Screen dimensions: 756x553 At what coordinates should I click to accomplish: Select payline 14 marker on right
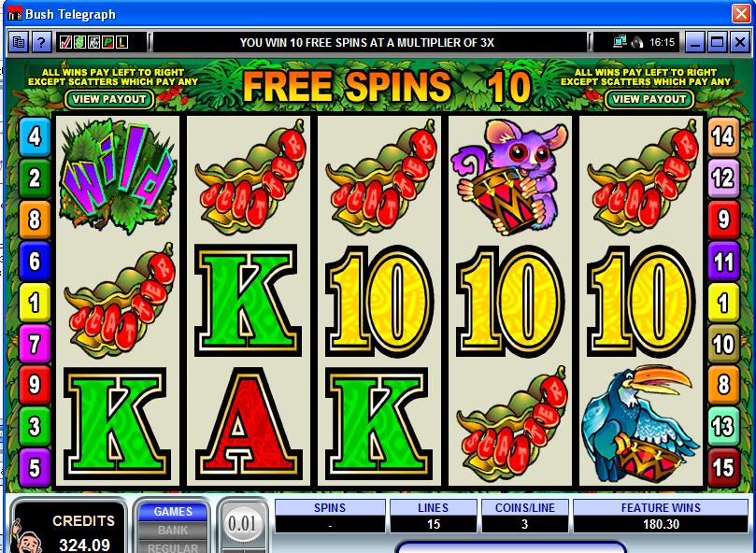[x=723, y=137]
